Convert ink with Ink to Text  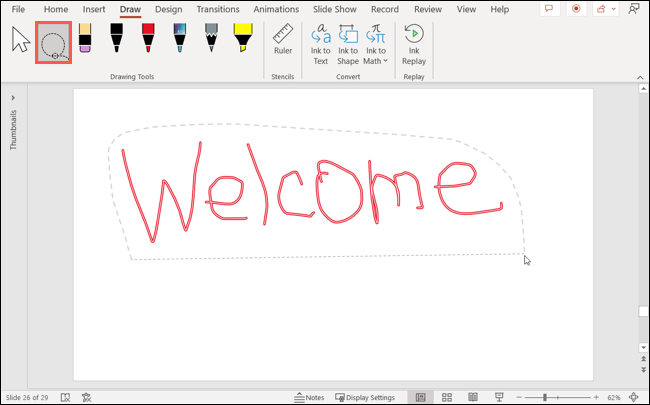click(320, 44)
